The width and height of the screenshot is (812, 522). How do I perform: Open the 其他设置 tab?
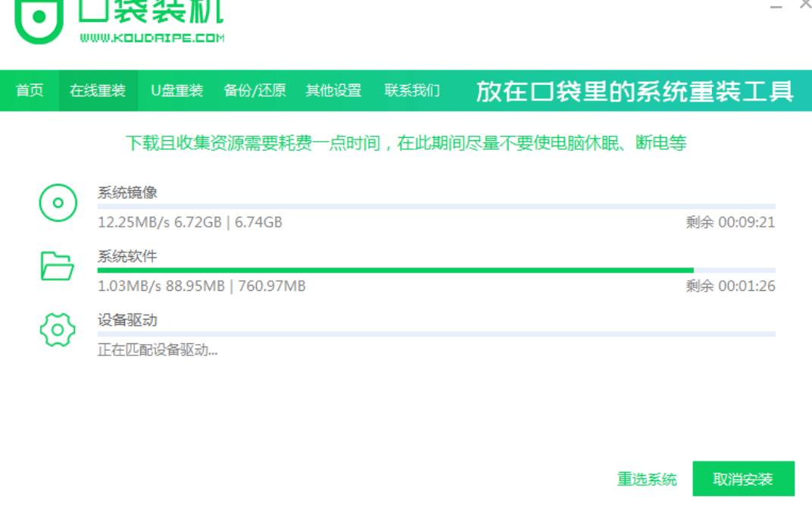(x=333, y=91)
